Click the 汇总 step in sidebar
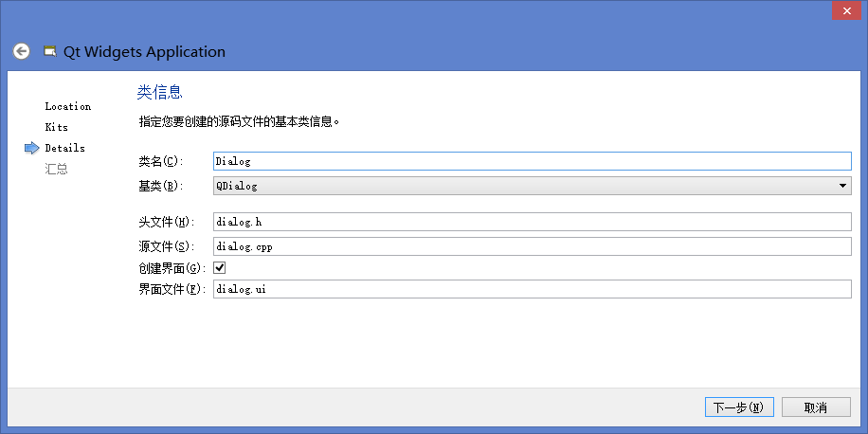868x434 pixels. [56, 169]
